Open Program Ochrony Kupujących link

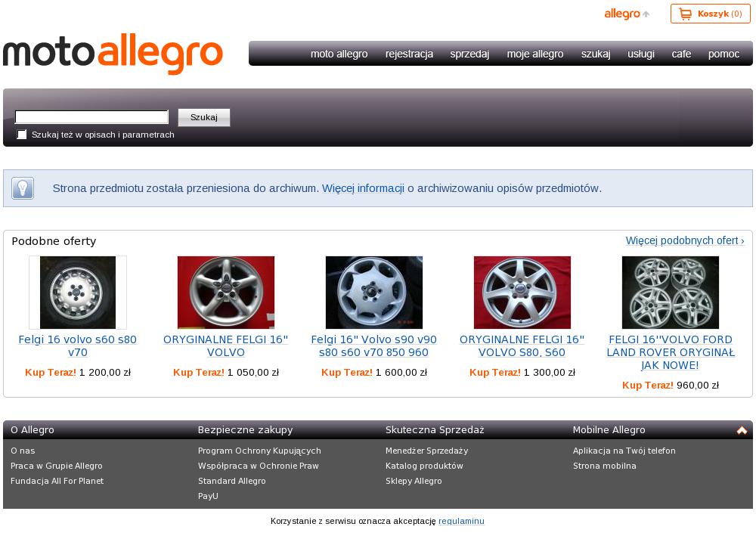click(x=259, y=451)
